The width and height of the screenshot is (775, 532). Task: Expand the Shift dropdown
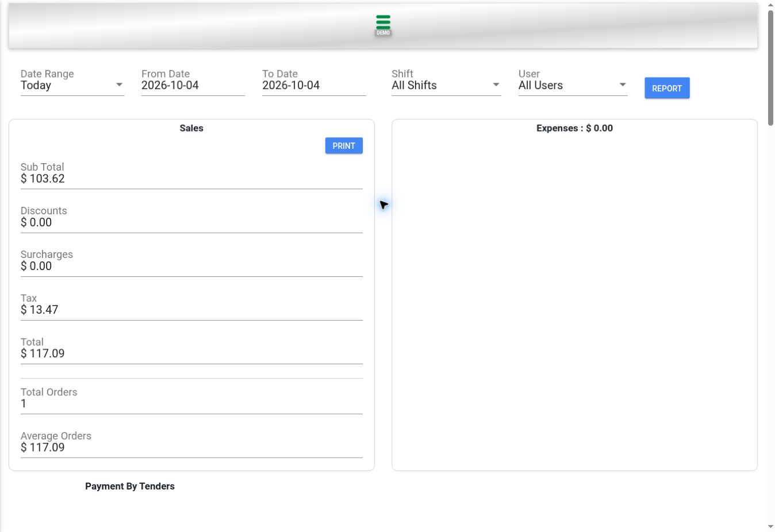[x=446, y=85]
